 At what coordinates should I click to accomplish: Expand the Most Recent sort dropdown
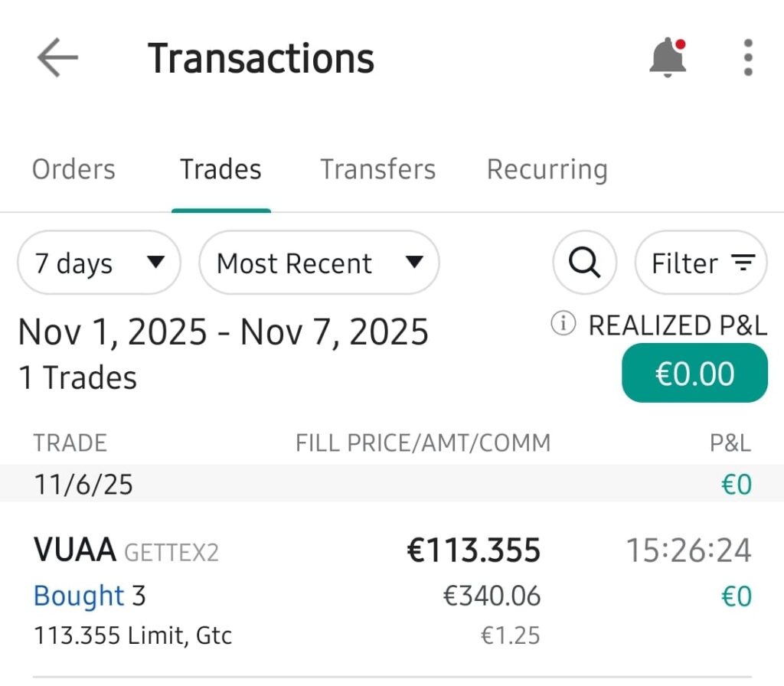[318, 263]
